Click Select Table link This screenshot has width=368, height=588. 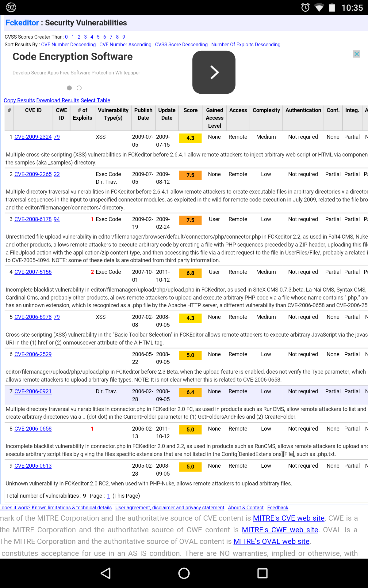(95, 100)
